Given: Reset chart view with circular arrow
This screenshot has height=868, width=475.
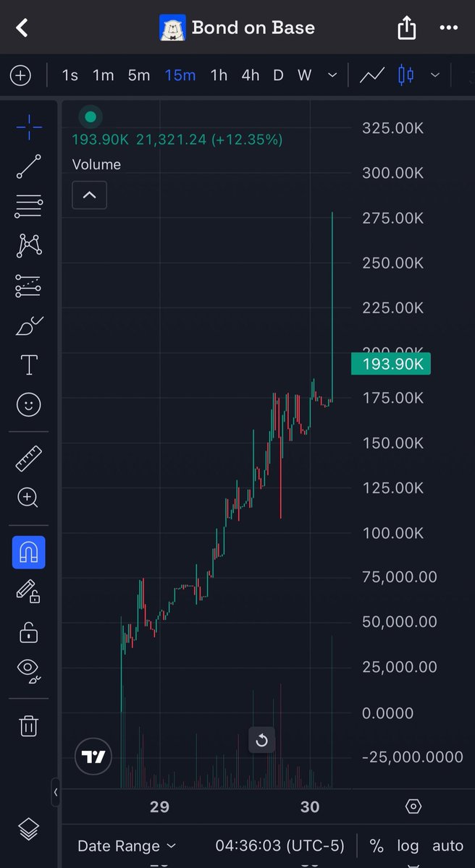Looking at the screenshot, I should [262, 740].
